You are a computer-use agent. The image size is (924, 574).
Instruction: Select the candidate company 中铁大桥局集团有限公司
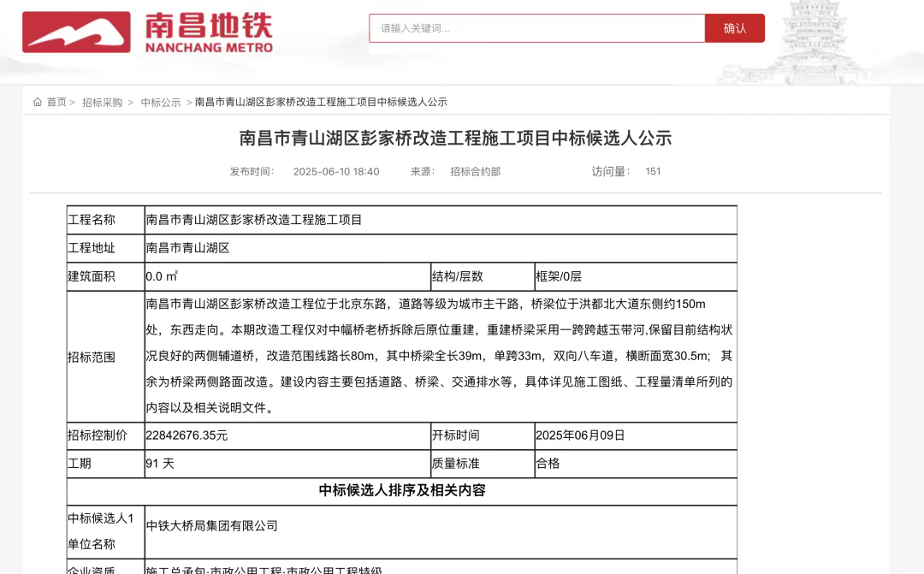[212, 526]
